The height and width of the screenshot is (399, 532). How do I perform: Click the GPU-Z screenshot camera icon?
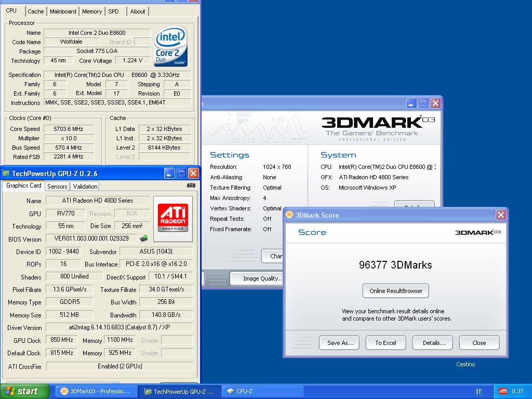(191, 185)
